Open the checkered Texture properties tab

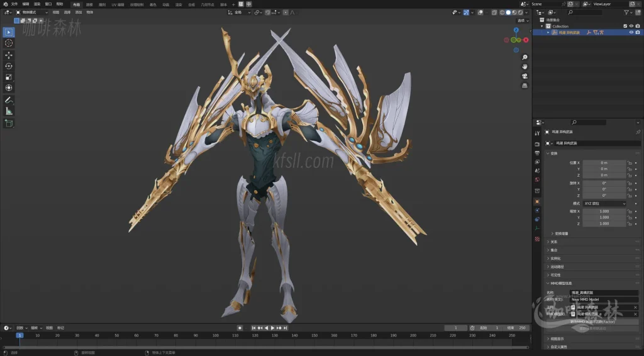pos(537,239)
